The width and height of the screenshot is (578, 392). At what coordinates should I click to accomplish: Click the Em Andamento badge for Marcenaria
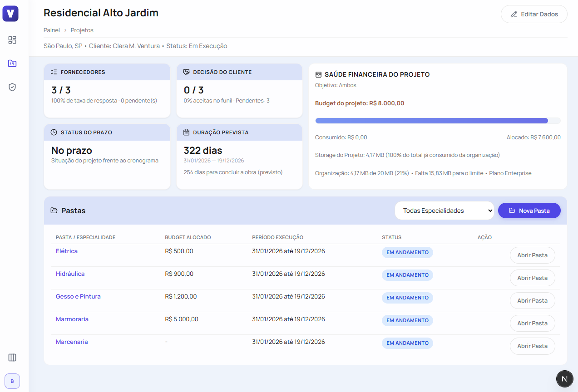click(x=407, y=343)
